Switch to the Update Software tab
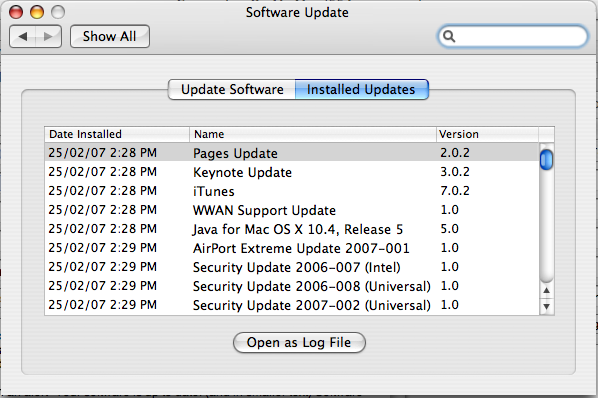598x398 pixels. [232, 90]
